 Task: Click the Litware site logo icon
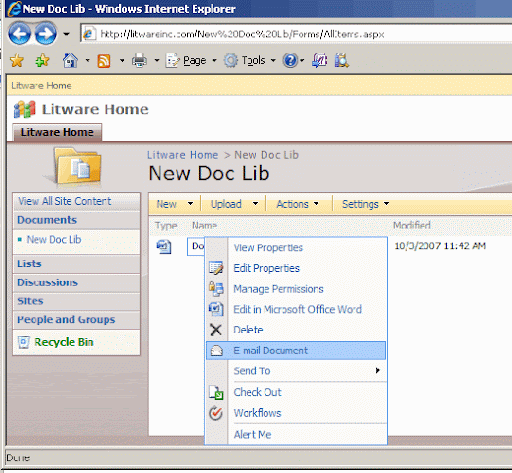(x=24, y=110)
